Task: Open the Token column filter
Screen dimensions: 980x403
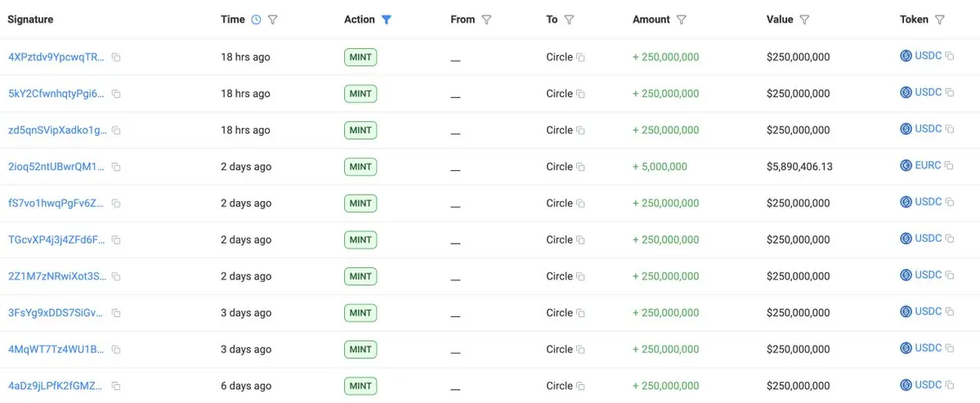Action: coord(940,20)
